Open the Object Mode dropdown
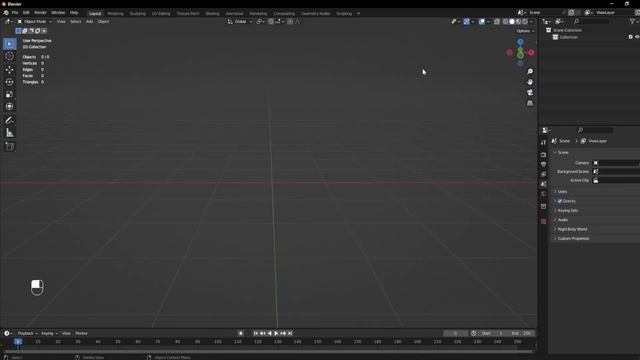Viewport: 640px width, 360px height. coord(34,22)
